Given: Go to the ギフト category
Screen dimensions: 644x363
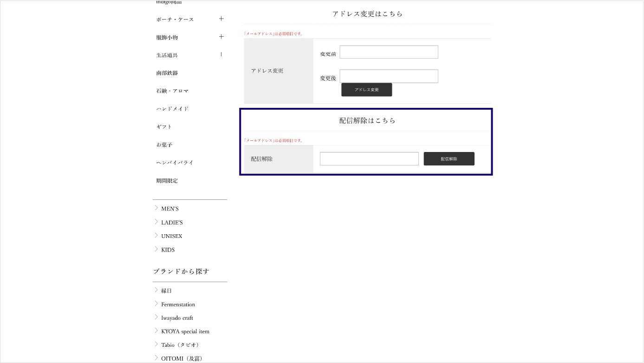Looking at the screenshot, I should point(164,127).
